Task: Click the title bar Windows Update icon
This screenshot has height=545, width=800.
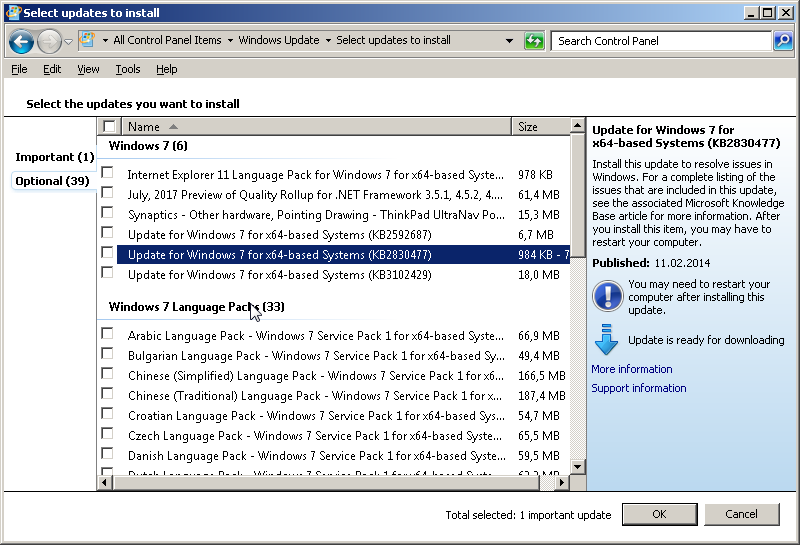Action: (14, 12)
